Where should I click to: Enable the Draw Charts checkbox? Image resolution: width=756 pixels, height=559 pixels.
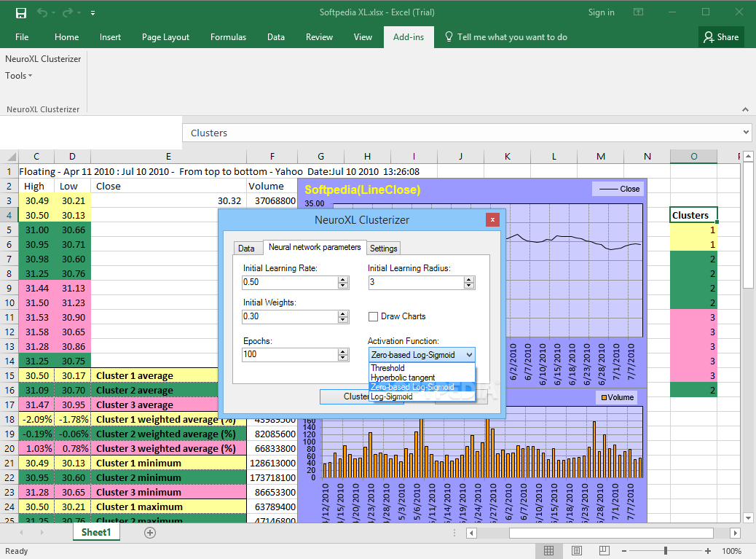pos(373,316)
